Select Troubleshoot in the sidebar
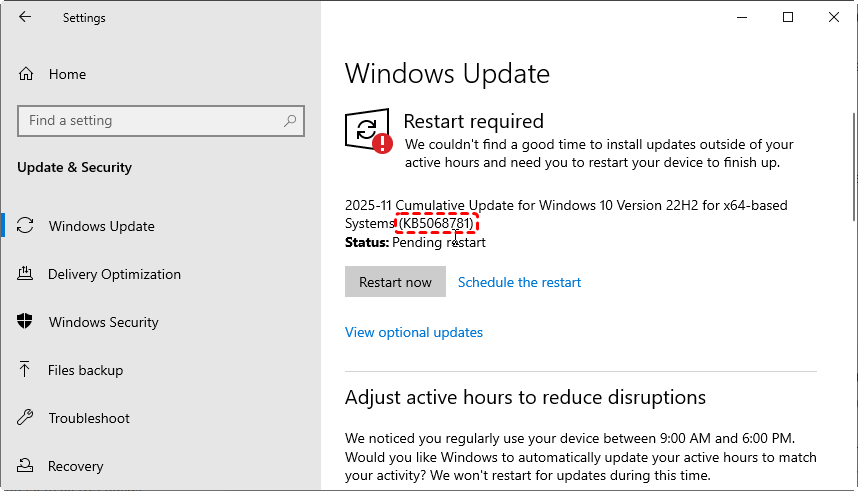Image resolution: width=858 pixels, height=491 pixels. point(89,418)
